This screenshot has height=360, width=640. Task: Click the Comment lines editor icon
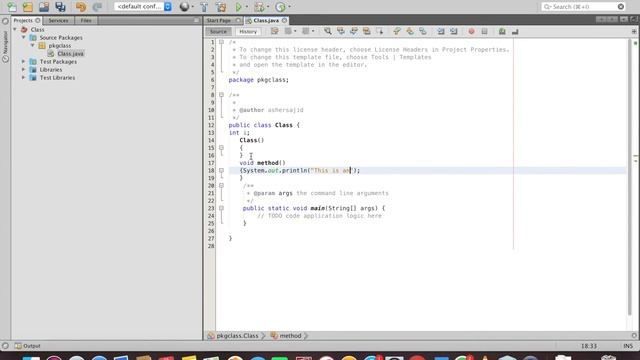coord(502,31)
